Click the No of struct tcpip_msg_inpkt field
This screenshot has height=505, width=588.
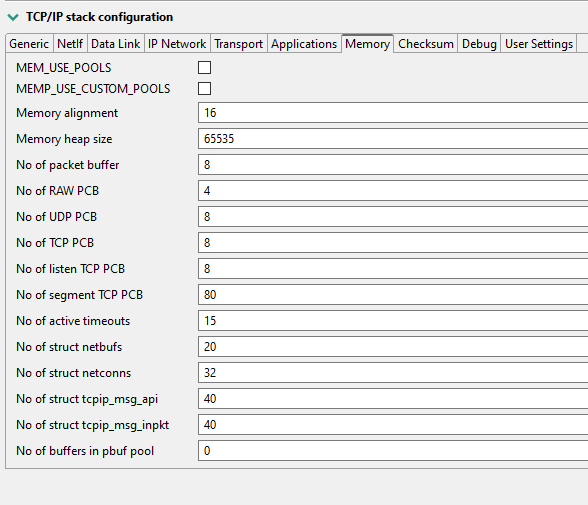pos(393,425)
